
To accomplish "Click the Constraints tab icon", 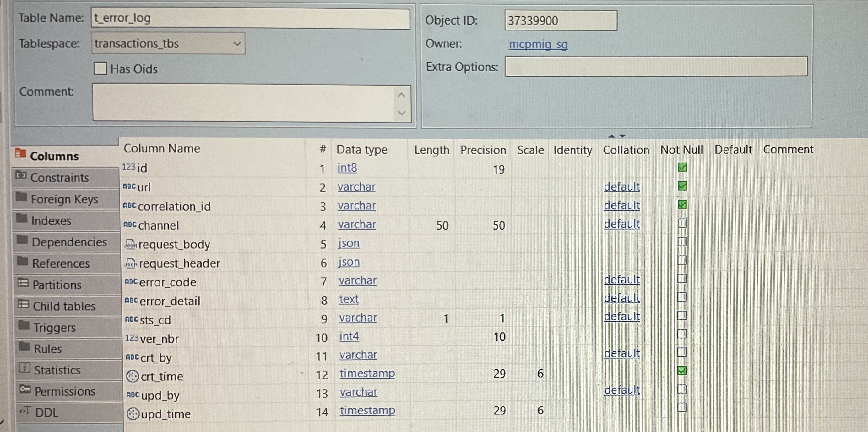I will [x=21, y=175].
